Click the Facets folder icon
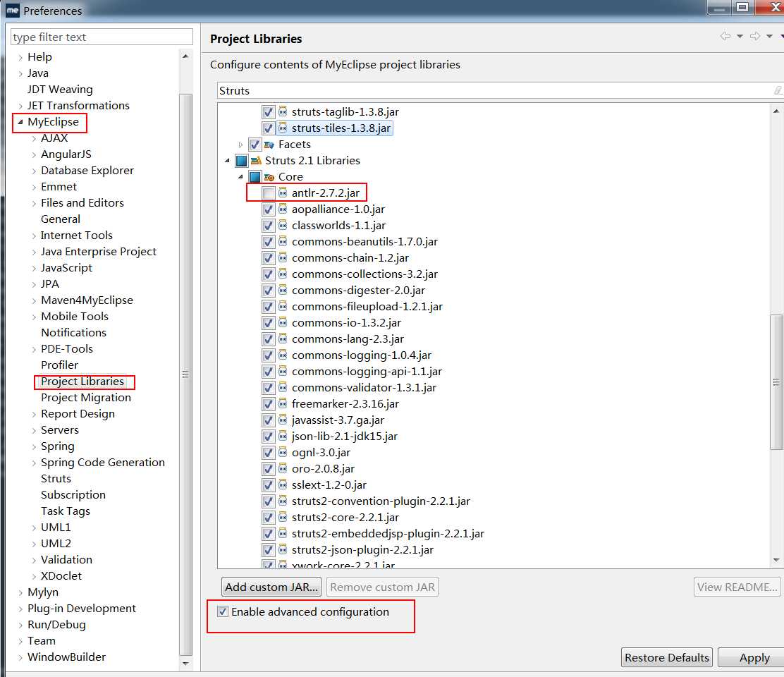784x677 pixels. [269, 145]
